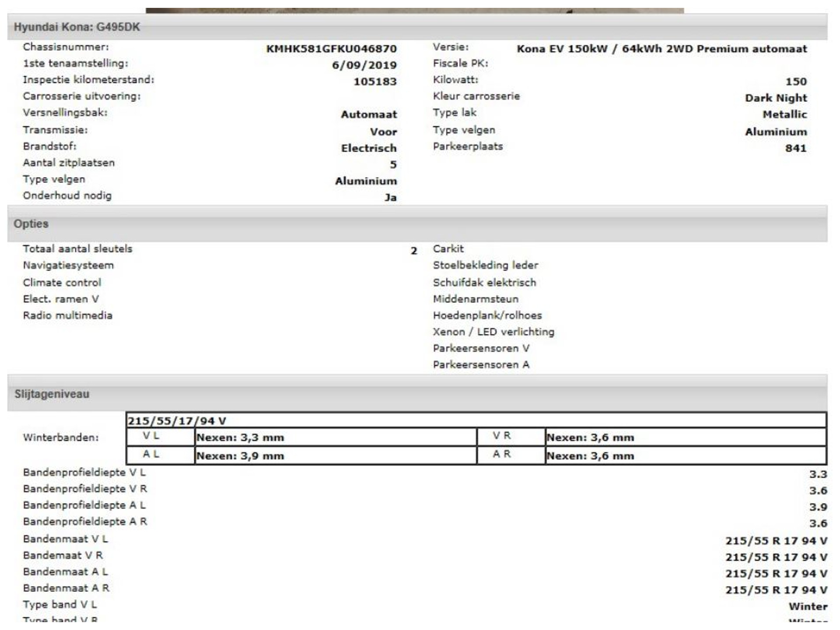Select the Brandstof value Electrisch
Screen dimensions: 840x630
(x=369, y=148)
